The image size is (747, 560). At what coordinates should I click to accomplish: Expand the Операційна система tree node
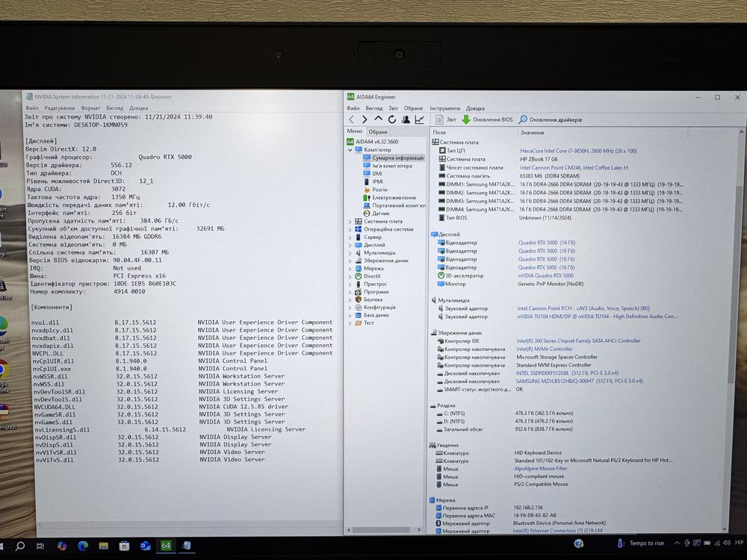click(x=350, y=229)
